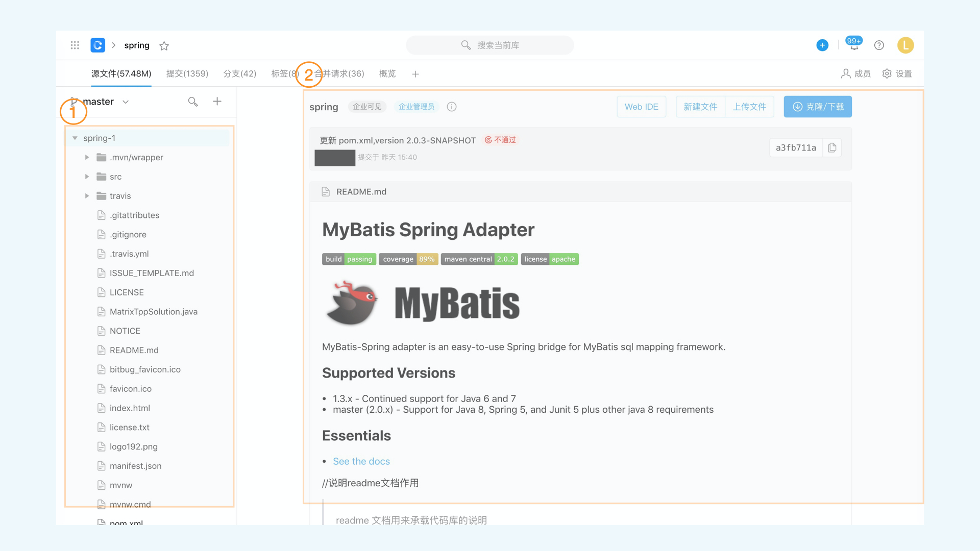The image size is (980, 551).
Task: Click 上传文件 button
Action: [x=749, y=107]
